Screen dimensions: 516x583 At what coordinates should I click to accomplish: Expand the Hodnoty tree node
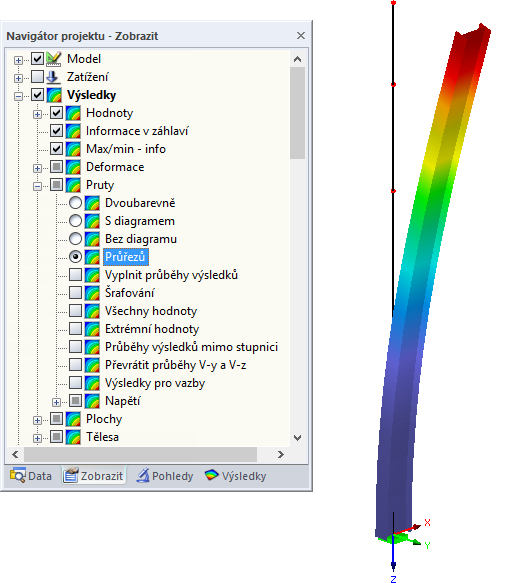37,114
